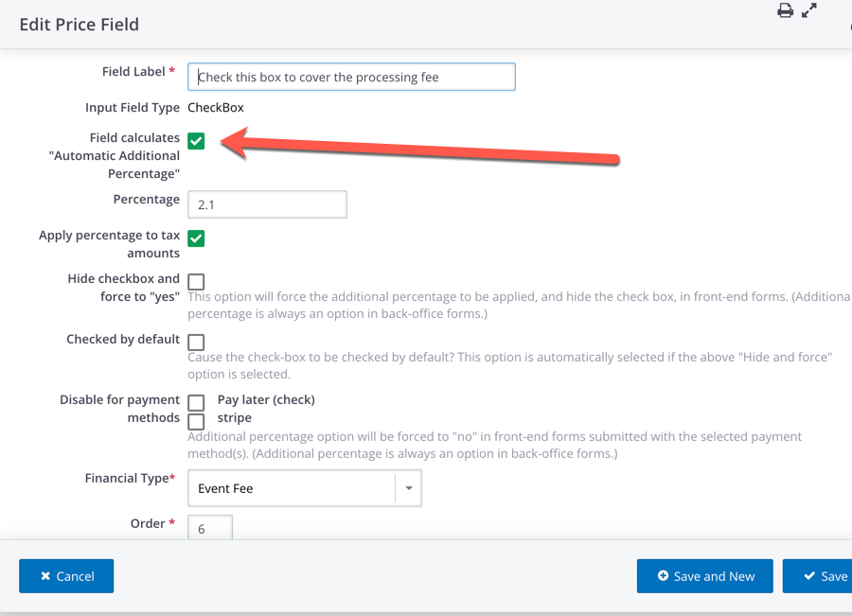Expand the dialog using the resize arrows icon
852x616 pixels.
(809, 10)
